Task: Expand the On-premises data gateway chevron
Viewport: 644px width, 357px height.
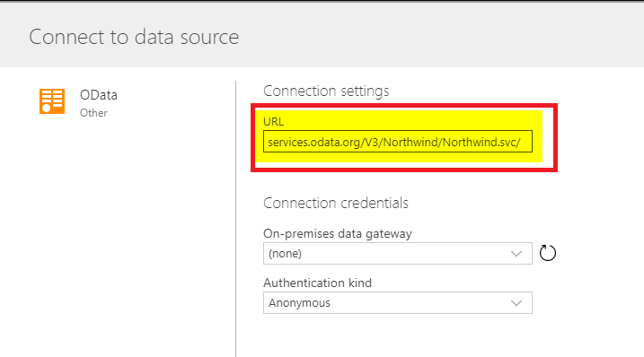Action: [x=516, y=254]
